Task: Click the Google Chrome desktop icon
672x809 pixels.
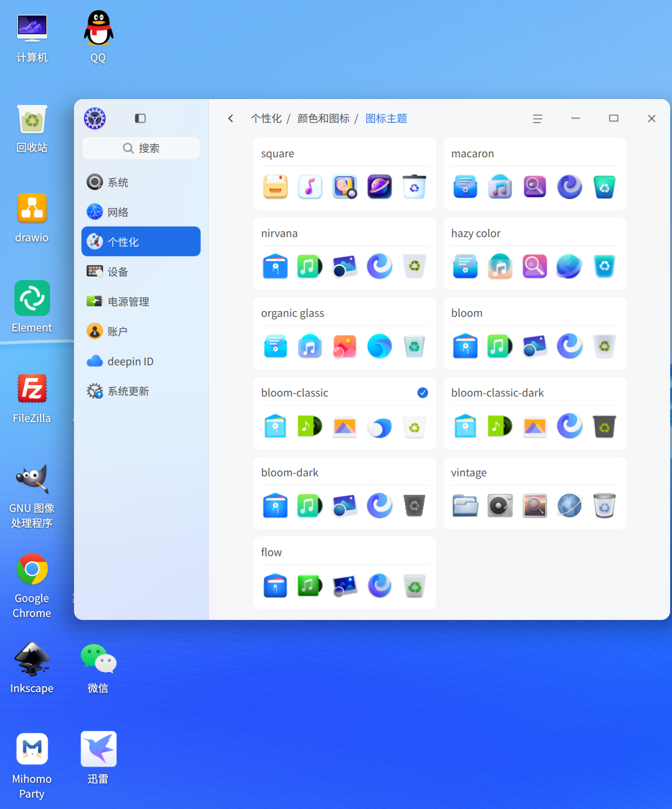Action: tap(32, 586)
